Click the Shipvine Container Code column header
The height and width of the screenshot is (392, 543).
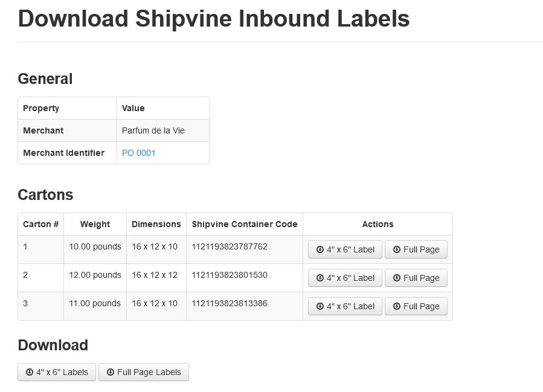pos(245,224)
